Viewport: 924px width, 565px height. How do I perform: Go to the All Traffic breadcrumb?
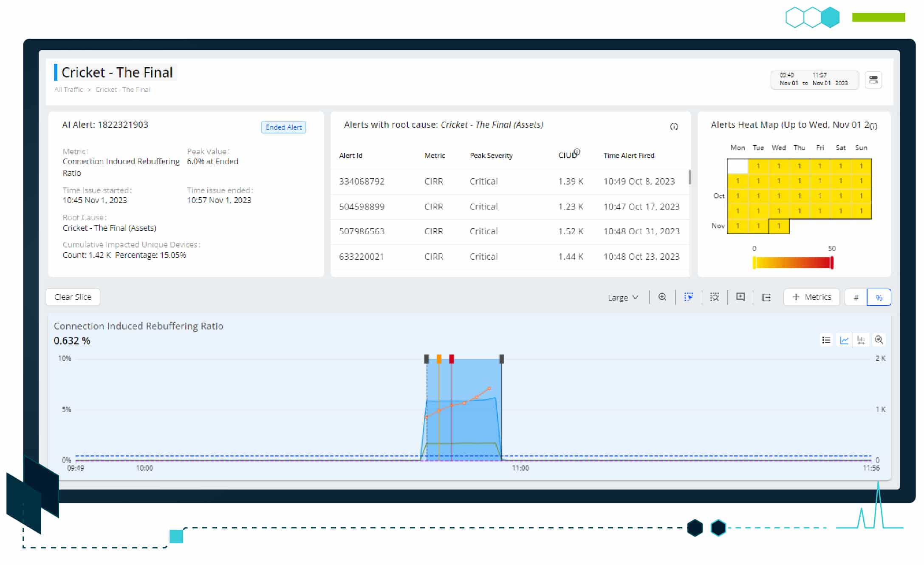[68, 90]
